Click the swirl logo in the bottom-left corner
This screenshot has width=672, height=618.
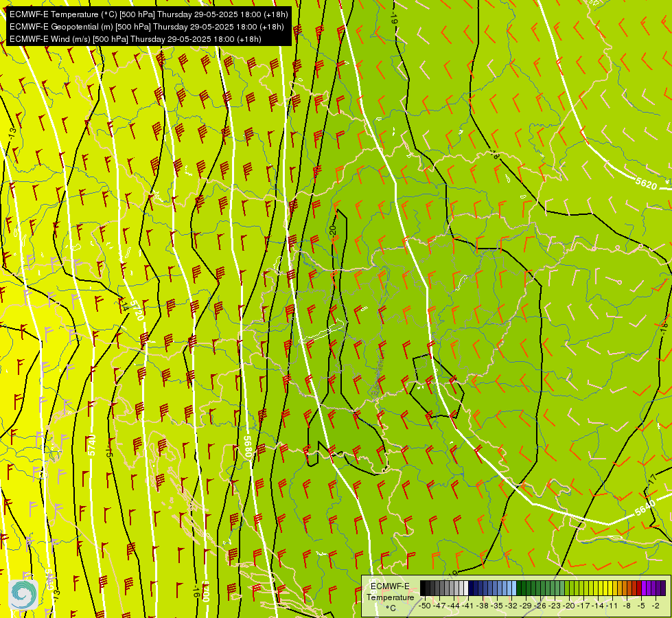click(23, 594)
